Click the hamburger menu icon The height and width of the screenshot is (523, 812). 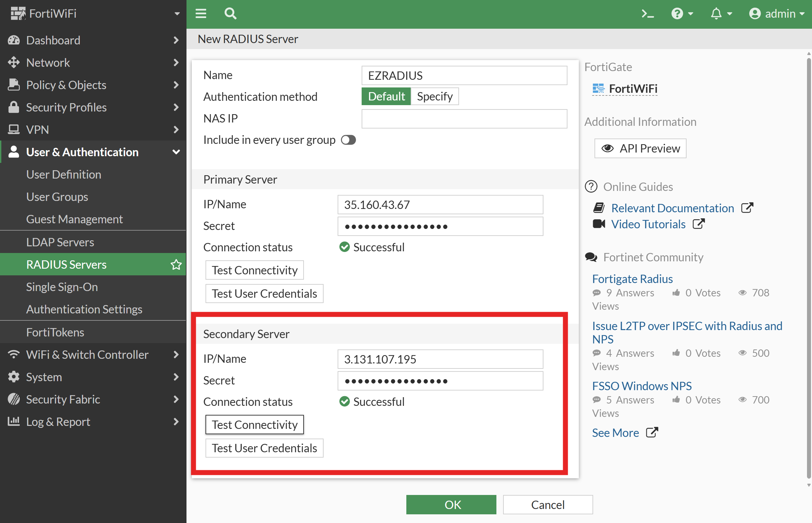[200, 14]
